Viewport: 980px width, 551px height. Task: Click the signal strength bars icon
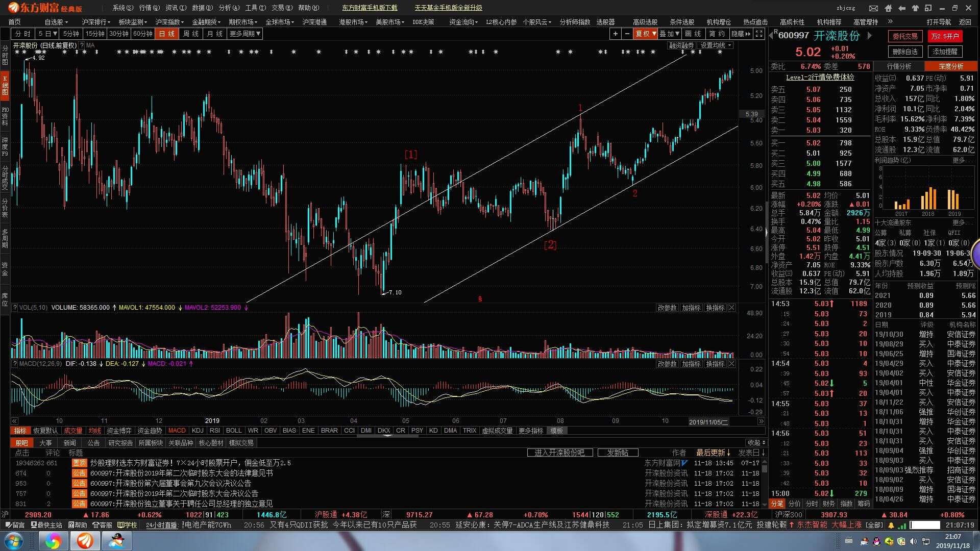click(x=902, y=525)
